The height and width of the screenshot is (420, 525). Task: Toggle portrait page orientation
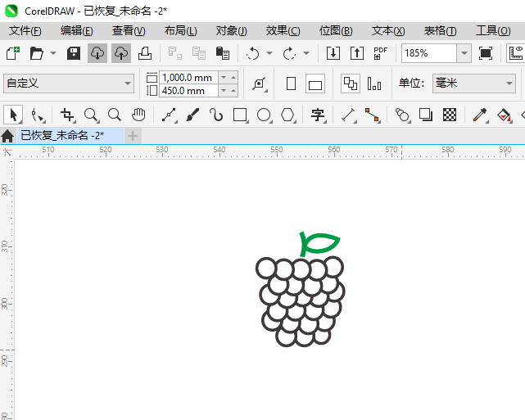pyautogui.click(x=291, y=84)
